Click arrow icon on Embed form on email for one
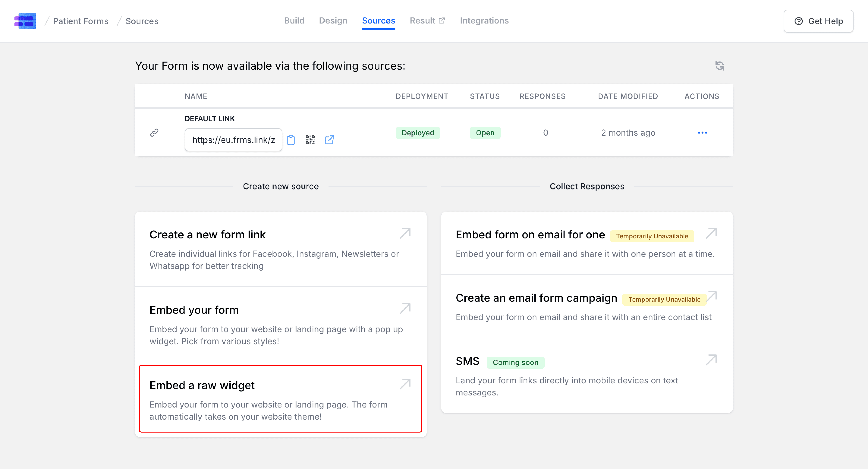 [711, 233]
